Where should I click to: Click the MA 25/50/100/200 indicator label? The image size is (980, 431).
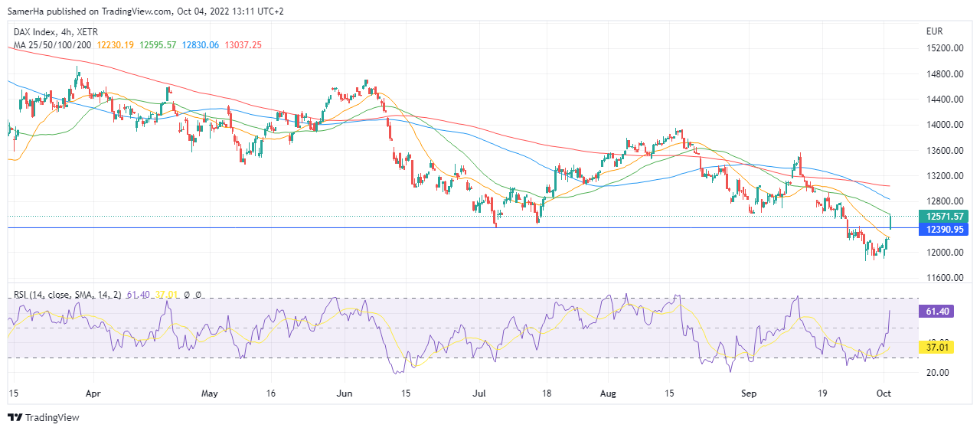click(x=52, y=45)
